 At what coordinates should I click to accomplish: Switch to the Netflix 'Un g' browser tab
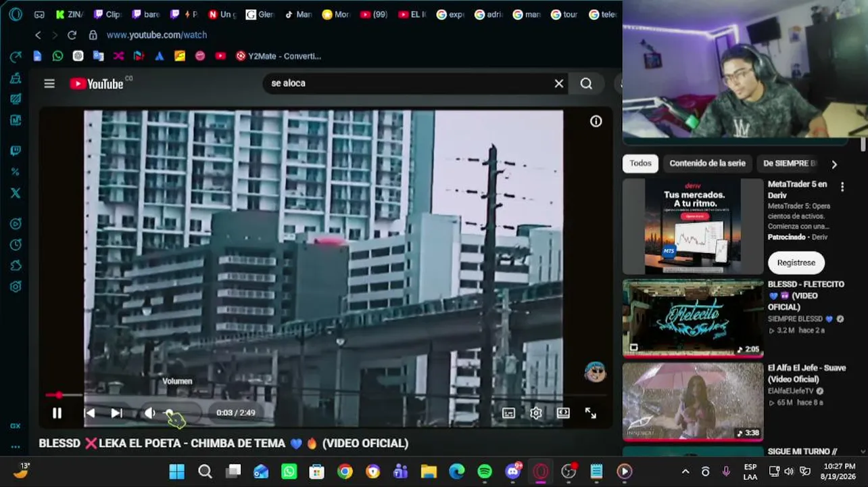click(221, 14)
